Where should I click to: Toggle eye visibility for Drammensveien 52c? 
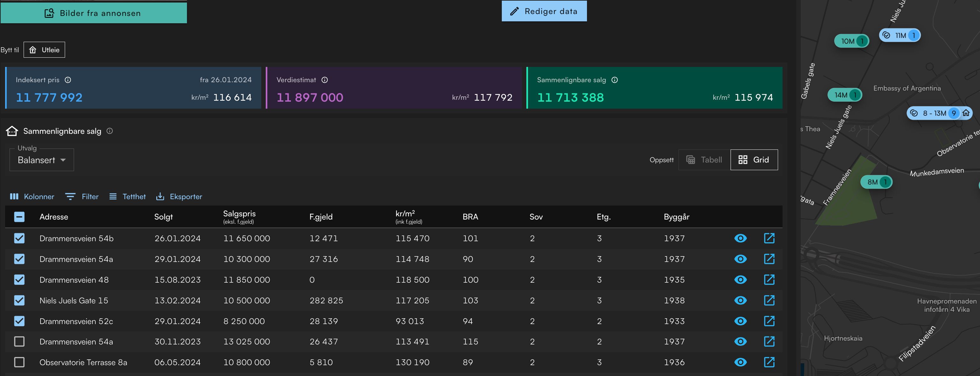click(x=740, y=321)
